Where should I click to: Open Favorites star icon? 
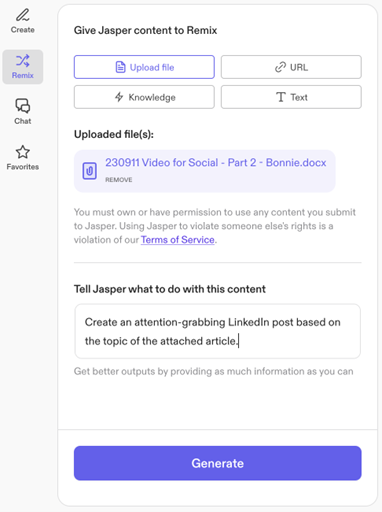23,152
